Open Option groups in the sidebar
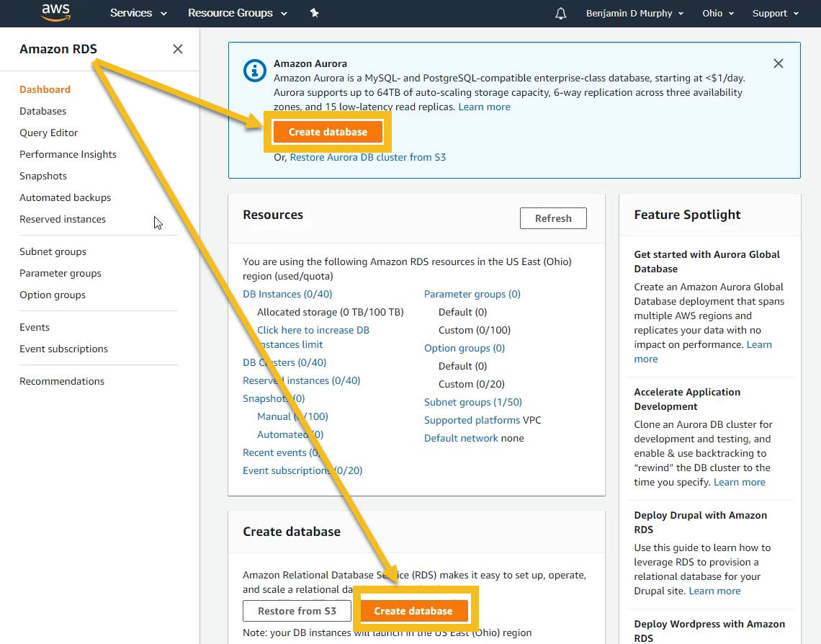 [x=53, y=295]
